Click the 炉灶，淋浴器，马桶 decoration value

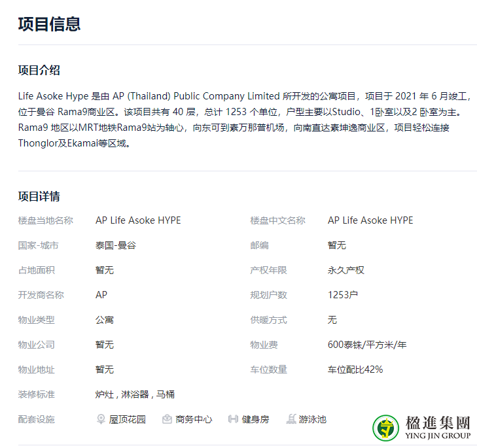coord(135,395)
